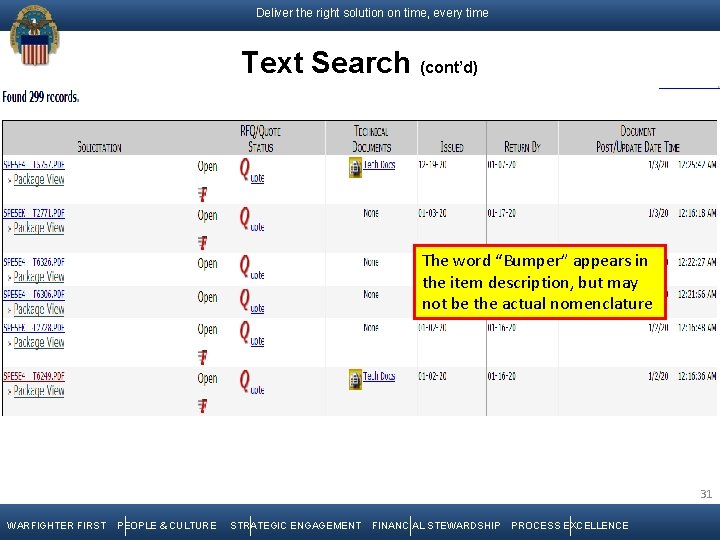Click the Document Post/Update Date Time header
Image resolution: width=720 pixels, height=540 pixels.
[x=638, y=139]
